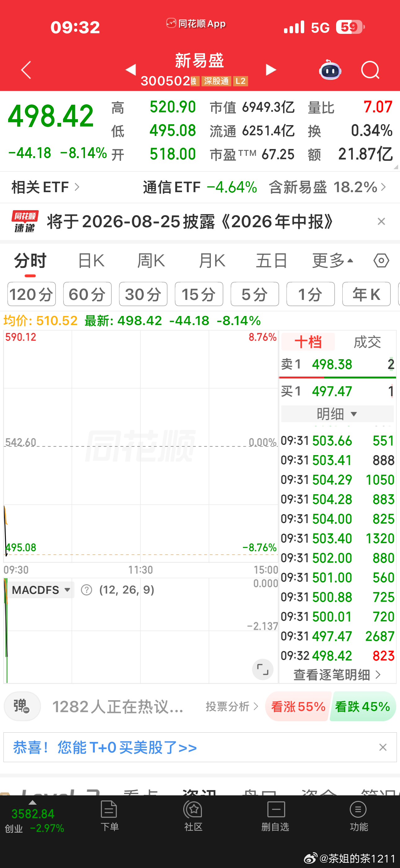Screen dimensions: 400x868
Task: Open 社区 community icon
Action: pyautogui.click(x=193, y=816)
